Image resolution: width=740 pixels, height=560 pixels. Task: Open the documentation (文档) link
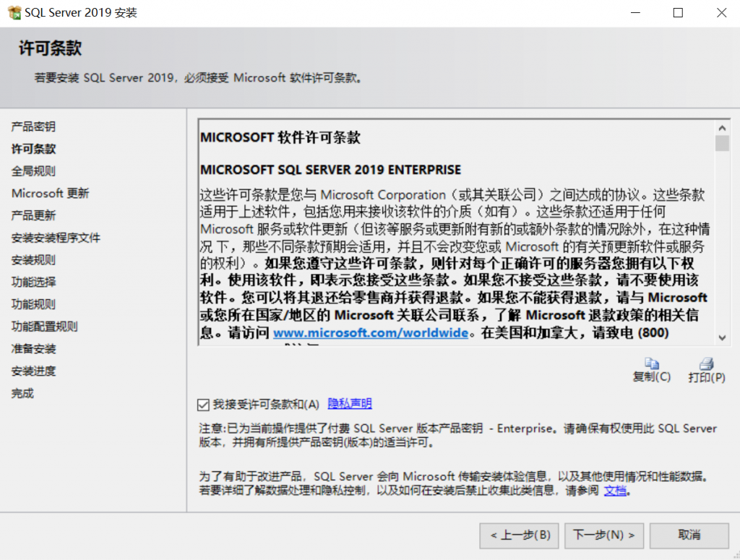pos(615,491)
